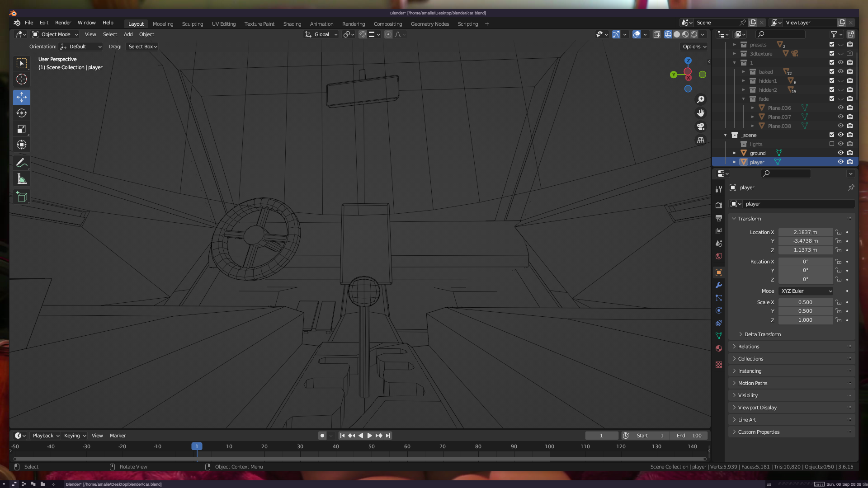The image size is (868, 488).
Task: Open the Material properties tab
Action: click(x=719, y=348)
